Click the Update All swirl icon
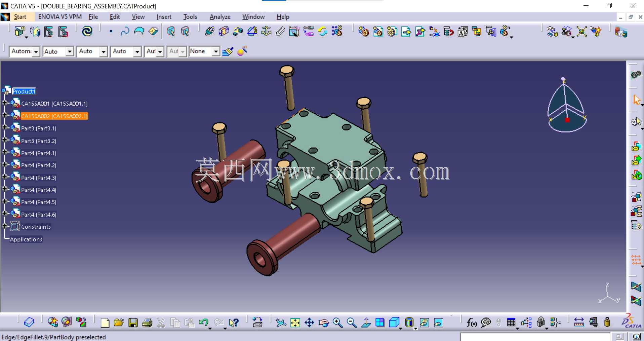The width and height of the screenshot is (644, 341). coord(87,31)
